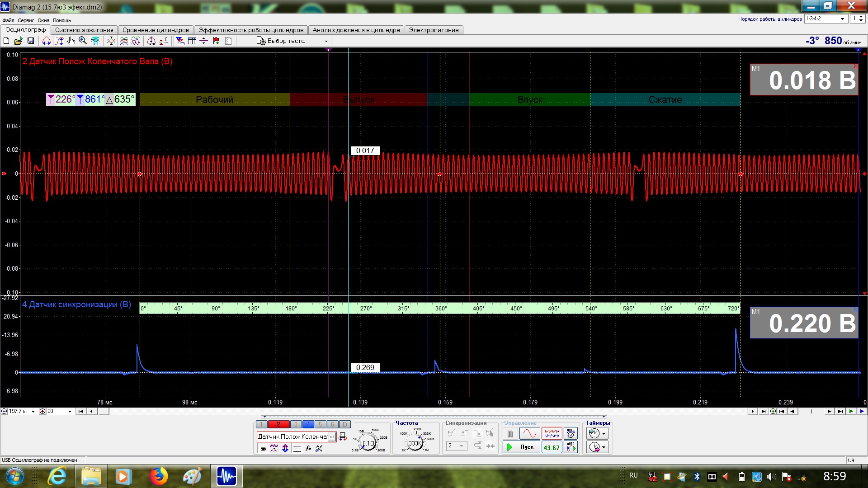Select the horizontal measure cursor tool
Image resolution: width=868 pixels, height=488 pixels.
[47, 41]
